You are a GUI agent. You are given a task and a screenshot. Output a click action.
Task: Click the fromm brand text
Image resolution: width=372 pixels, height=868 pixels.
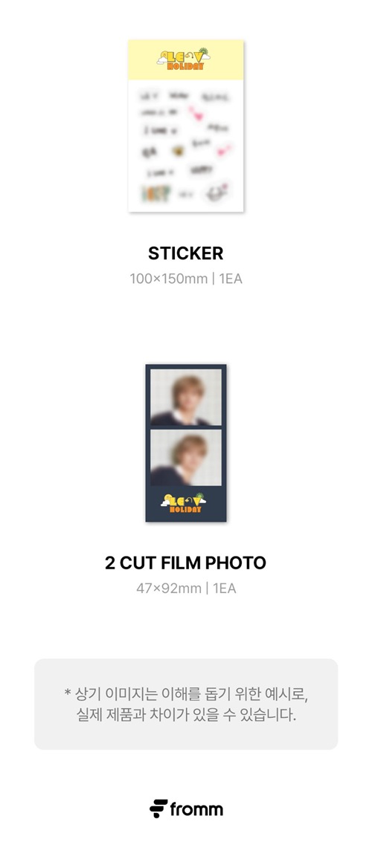pos(196,809)
